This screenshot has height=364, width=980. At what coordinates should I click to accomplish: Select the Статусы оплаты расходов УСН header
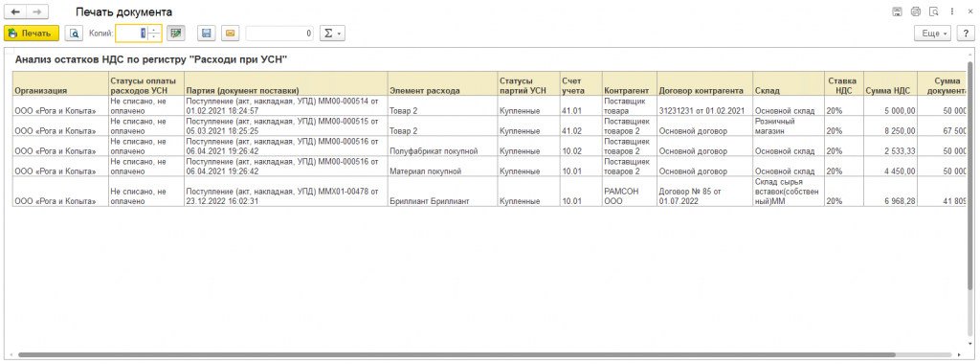click(146, 83)
